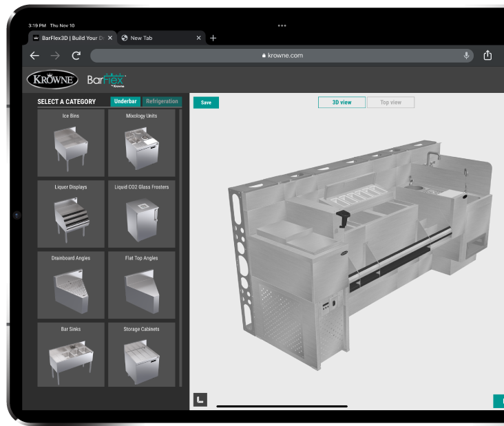
Task: Open the Safari share icon
Action: pos(487,56)
